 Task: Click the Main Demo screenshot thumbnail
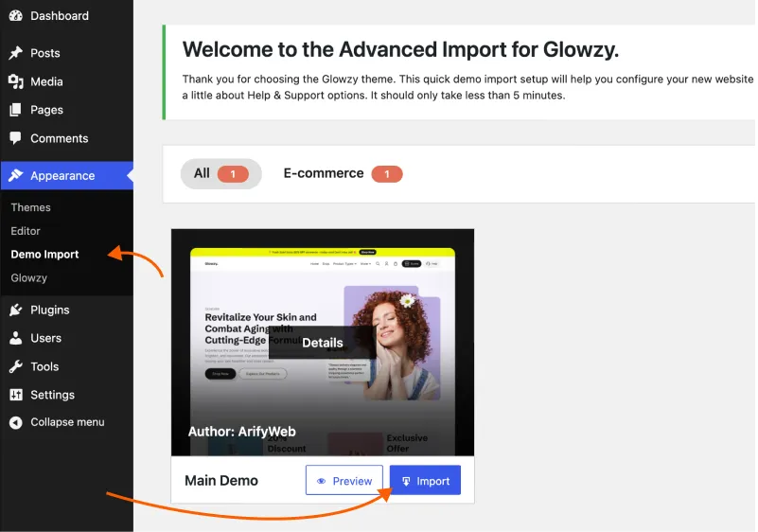tap(323, 343)
